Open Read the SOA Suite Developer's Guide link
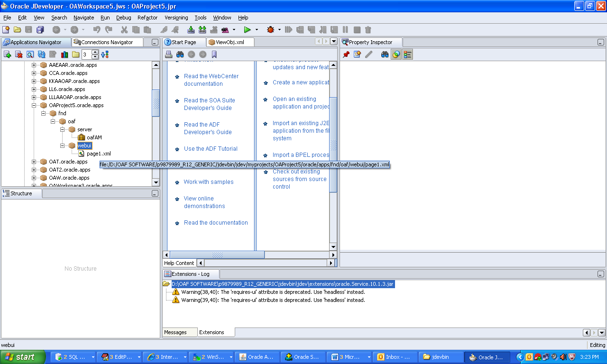The width and height of the screenshot is (607, 364). pyautogui.click(x=210, y=104)
